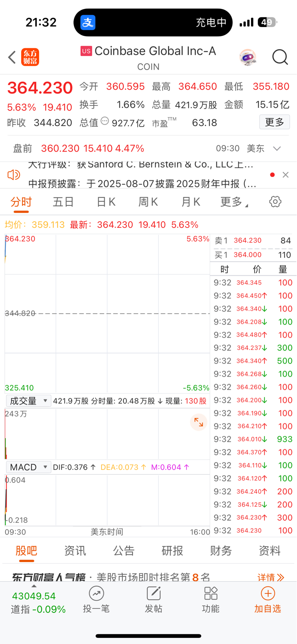The height and width of the screenshot is (644, 297).
Task: Tap the speaker announcement icon
Action: pyautogui.click(x=14, y=175)
